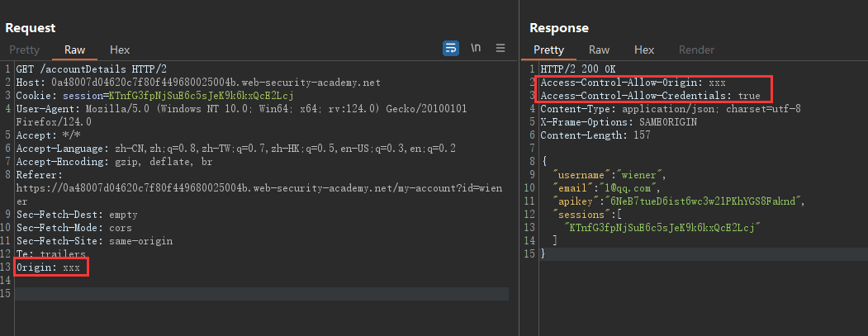Show the Response Render tab
Image resolution: width=868 pixels, height=336 pixels.
(x=696, y=50)
